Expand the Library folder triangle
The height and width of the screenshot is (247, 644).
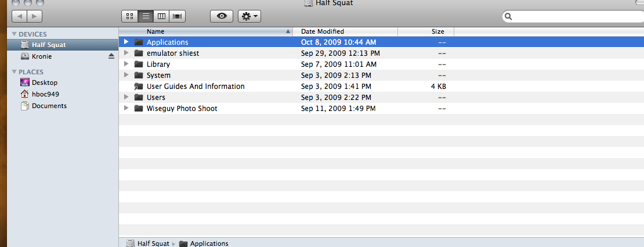click(126, 64)
